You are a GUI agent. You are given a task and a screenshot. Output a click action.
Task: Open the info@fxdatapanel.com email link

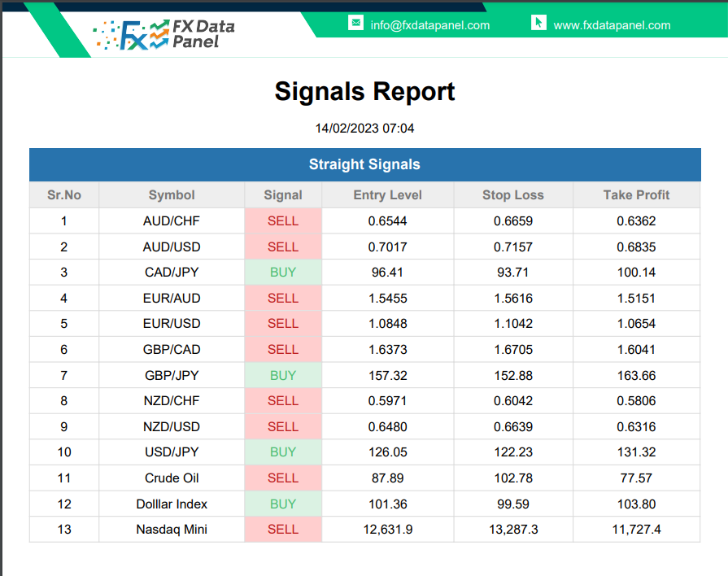pos(430,25)
